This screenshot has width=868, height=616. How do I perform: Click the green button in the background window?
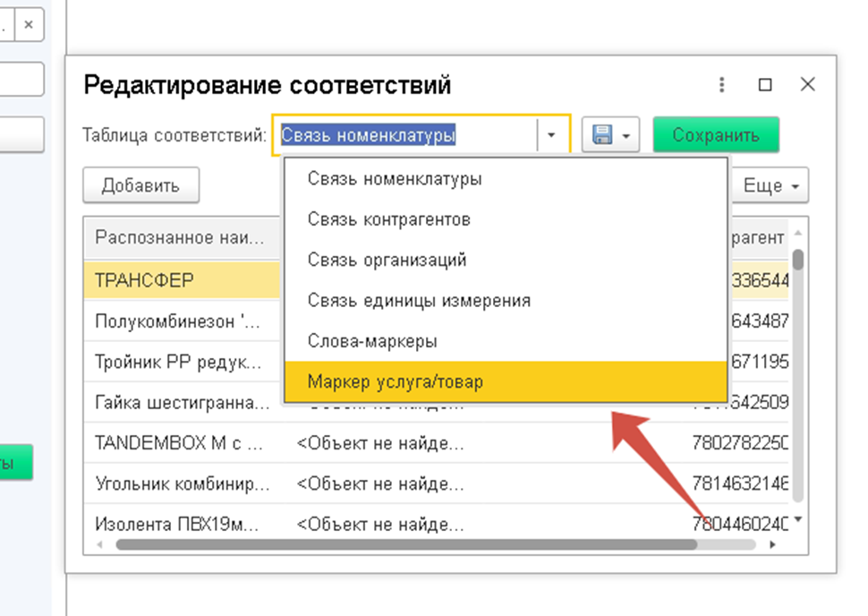[15, 462]
